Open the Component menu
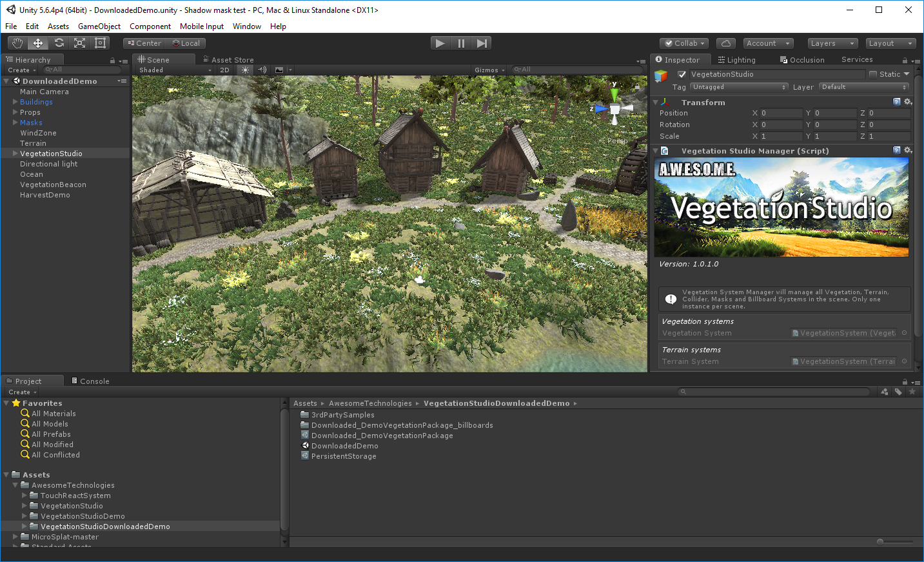Viewport: 924px width, 562px height. point(150,26)
